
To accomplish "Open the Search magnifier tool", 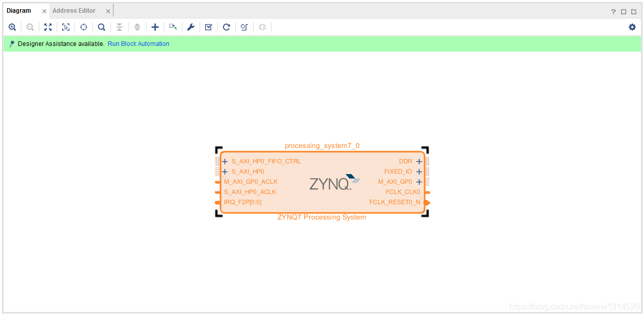I will [x=102, y=27].
